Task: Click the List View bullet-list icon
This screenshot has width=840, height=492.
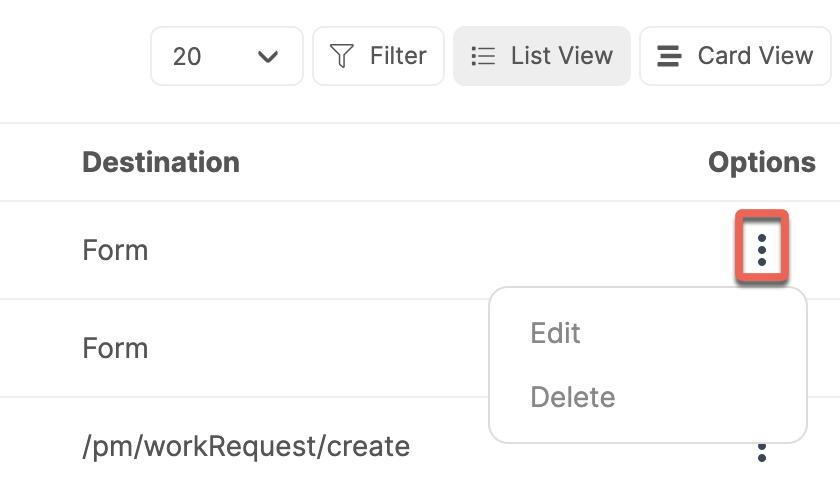Action: pyautogui.click(x=483, y=56)
